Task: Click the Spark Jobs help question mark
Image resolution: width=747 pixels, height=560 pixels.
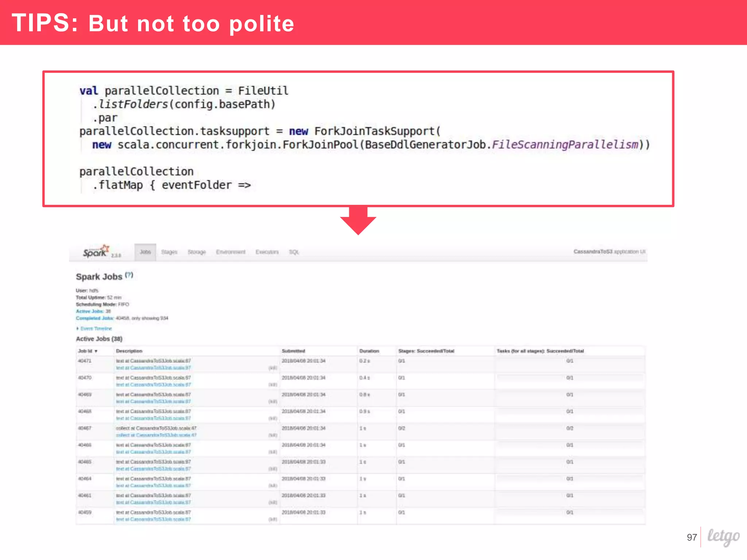Action: (129, 275)
